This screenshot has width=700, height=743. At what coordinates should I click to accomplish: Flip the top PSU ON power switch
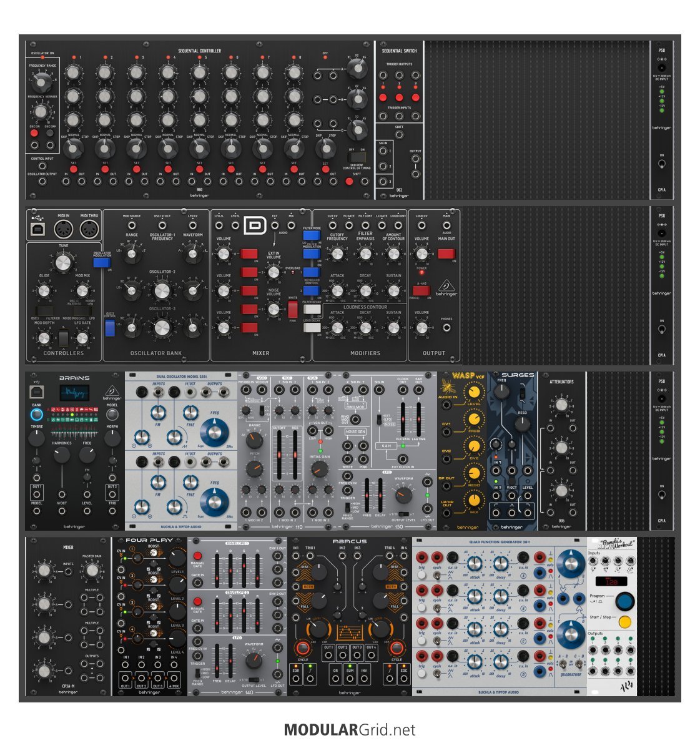coord(662,164)
